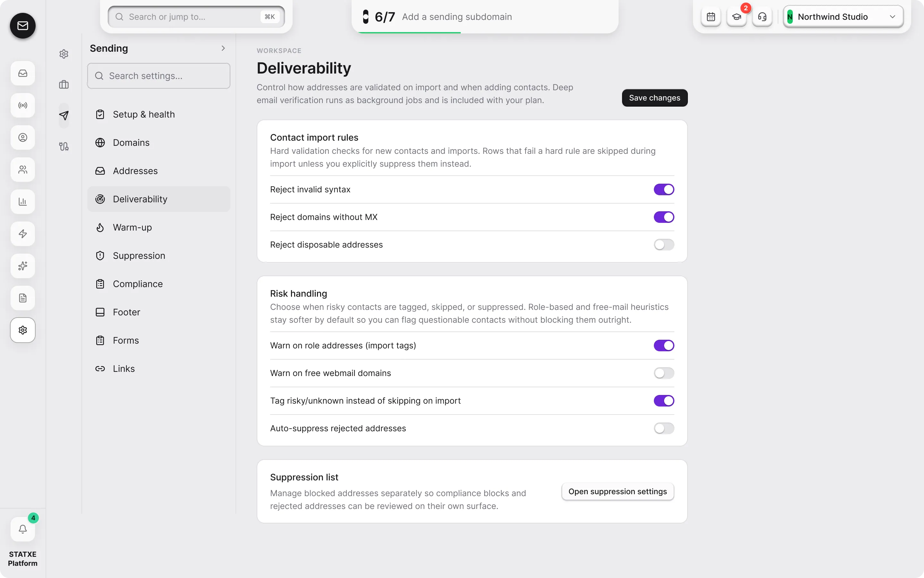Open the bar chart analytics icon
The width and height of the screenshot is (924, 578).
point(22,201)
